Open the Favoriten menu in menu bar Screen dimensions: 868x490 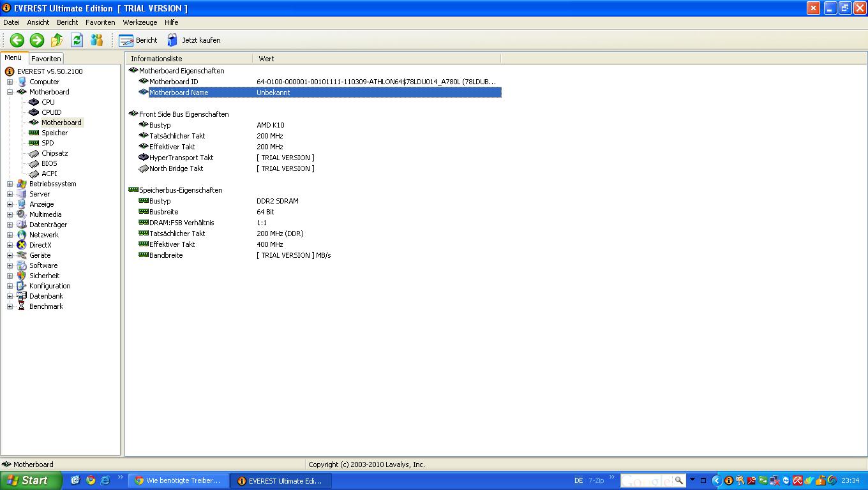(100, 22)
